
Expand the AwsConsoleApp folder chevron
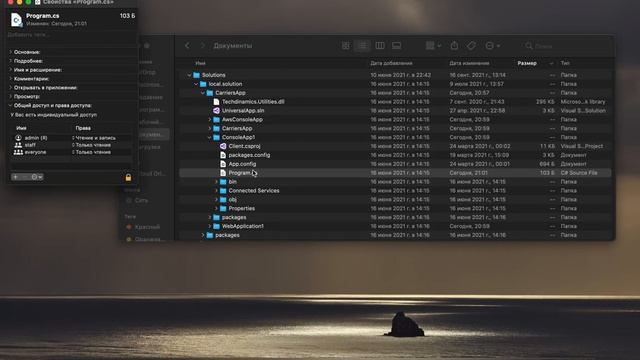(x=210, y=120)
